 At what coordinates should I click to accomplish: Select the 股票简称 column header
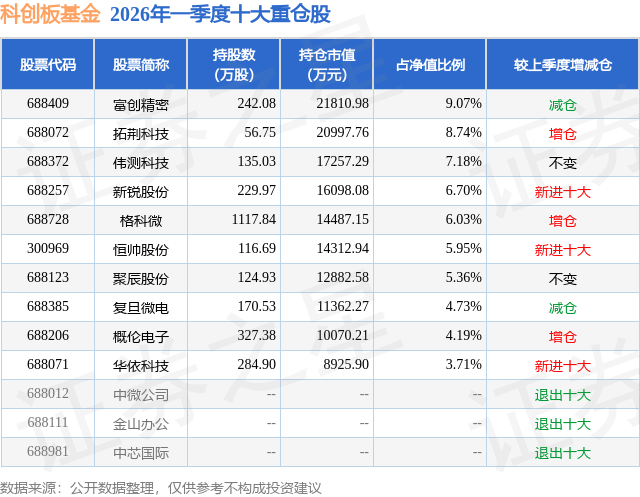coord(141,64)
